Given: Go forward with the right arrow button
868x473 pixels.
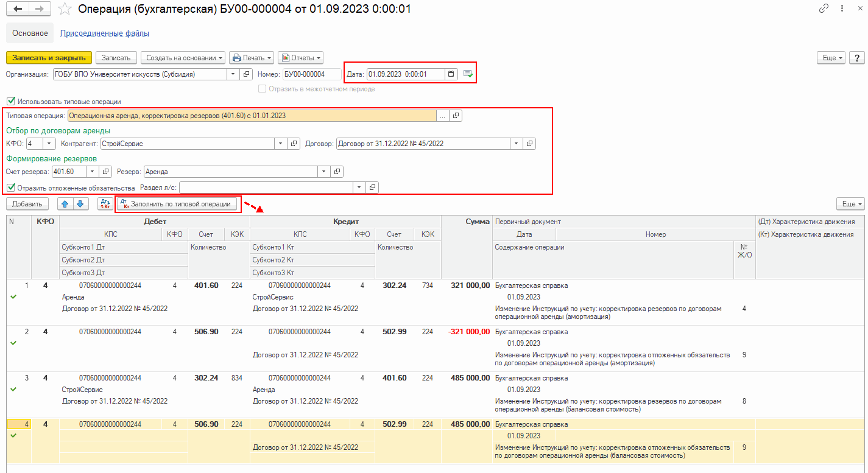Looking at the screenshot, I should 39,9.
